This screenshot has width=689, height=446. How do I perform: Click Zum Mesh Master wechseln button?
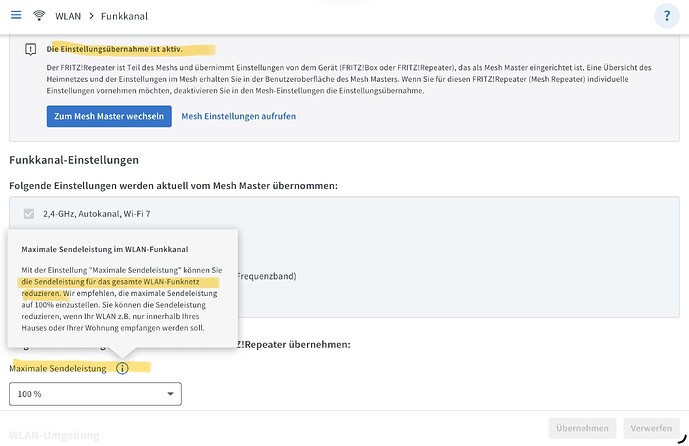109,116
